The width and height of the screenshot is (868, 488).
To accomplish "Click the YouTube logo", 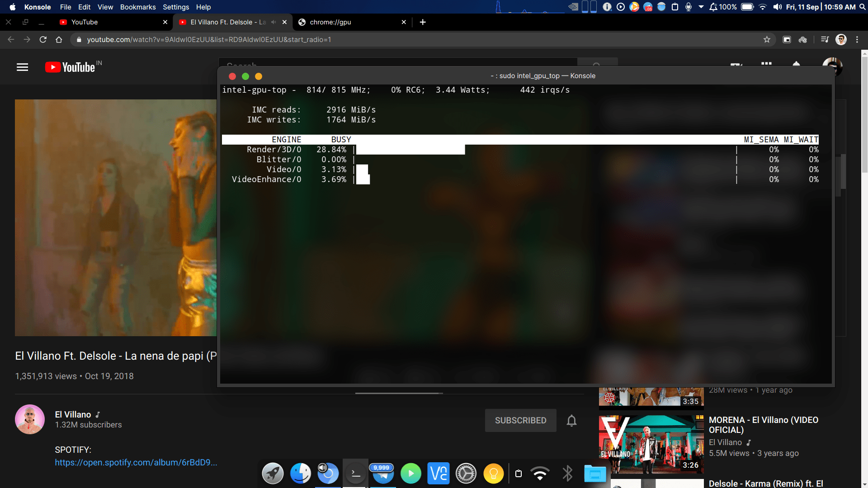I will pyautogui.click(x=70, y=67).
